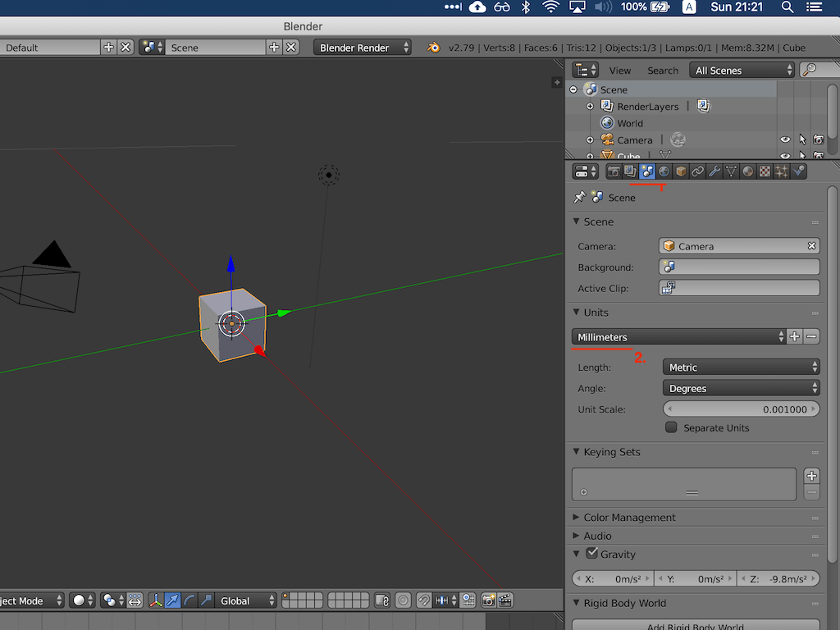Viewport: 840px width, 630px height.
Task: Enable proportional editing circle icon
Action: coord(403,600)
